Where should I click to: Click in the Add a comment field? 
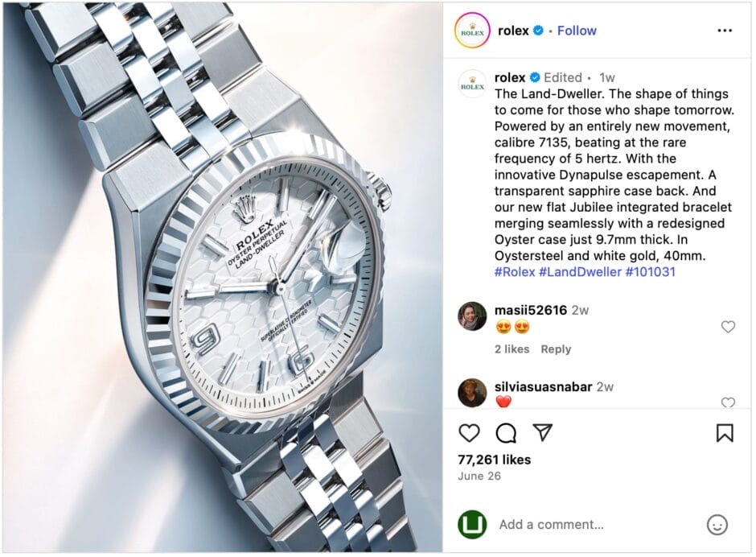[x=598, y=525]
